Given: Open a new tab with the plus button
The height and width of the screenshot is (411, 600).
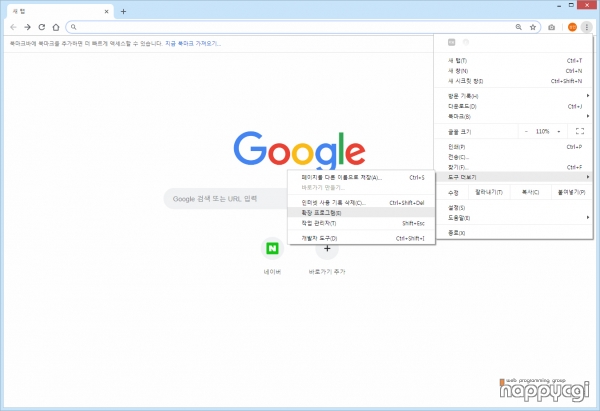Looking at the screenshot, I should click(x=123, y=11).
